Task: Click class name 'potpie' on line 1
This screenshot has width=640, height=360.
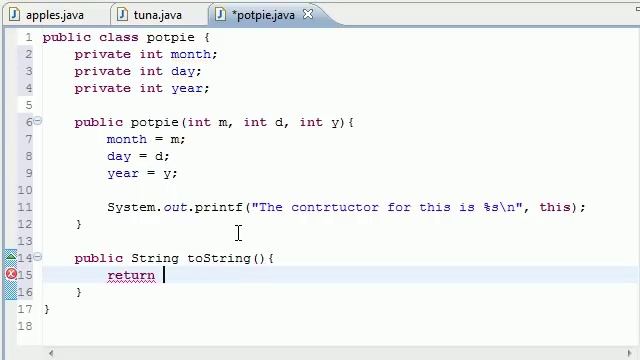Action: click(x=171, y=38)
